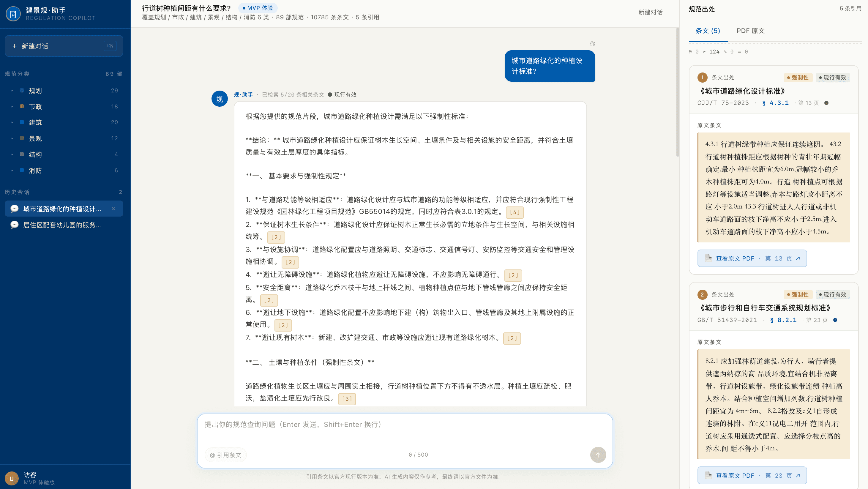The width and height of the screenshot is (868, 489).
Task: Open citation [4] in item 1
Action: [x=515, y=212]
